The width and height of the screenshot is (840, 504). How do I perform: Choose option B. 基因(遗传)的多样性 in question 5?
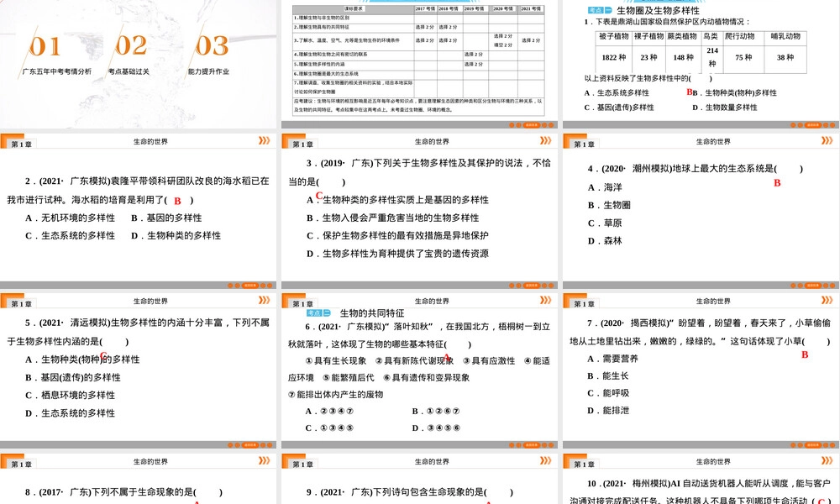[73, 378]
